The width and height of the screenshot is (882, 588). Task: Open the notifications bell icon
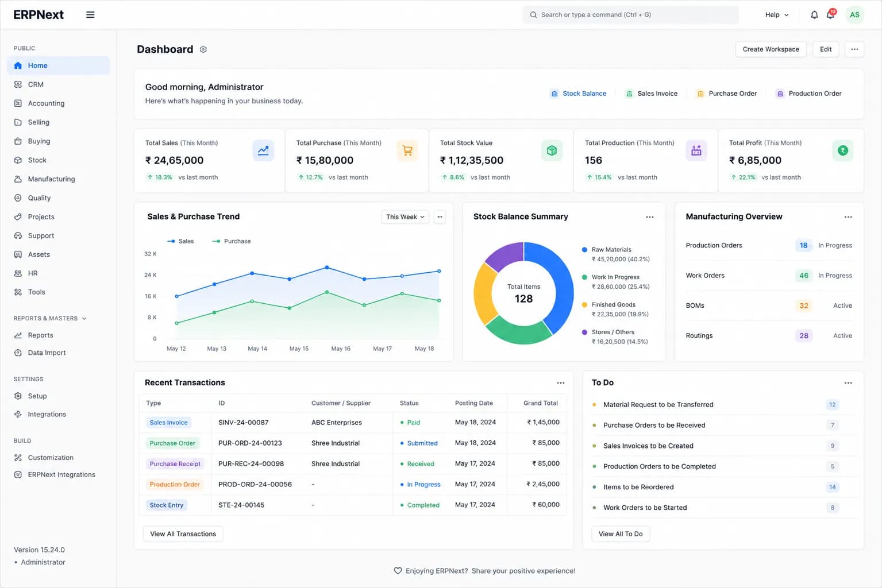[x=814, y=15]
